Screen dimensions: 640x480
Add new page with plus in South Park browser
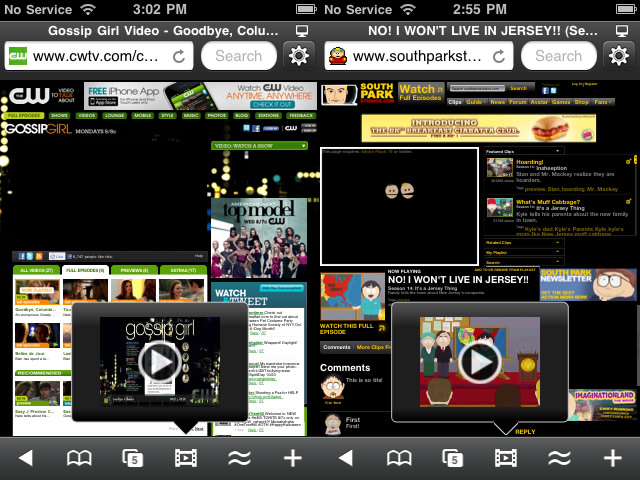click(613, 458)
